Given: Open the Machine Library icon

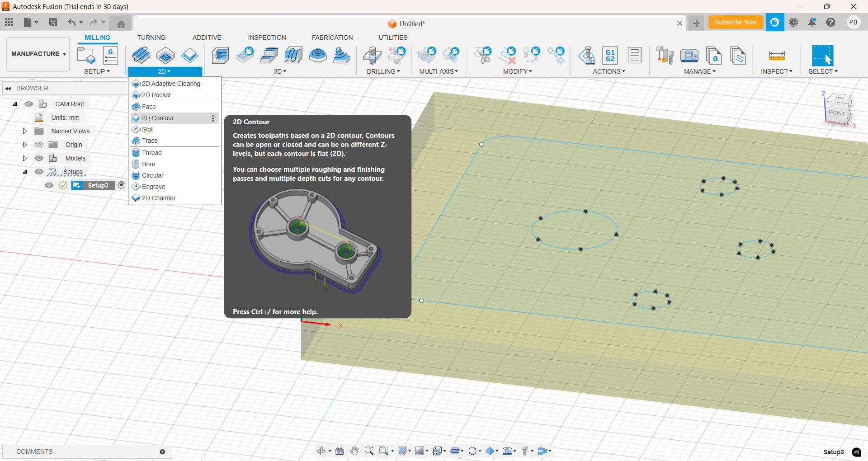Looking at the screenshot, I should [x=689, y=56].
